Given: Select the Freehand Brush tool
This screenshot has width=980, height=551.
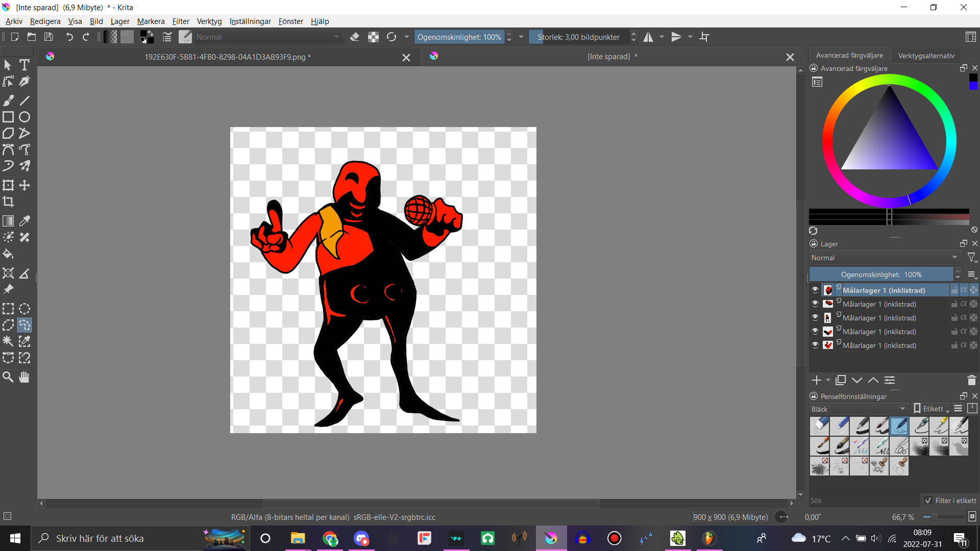Looking at the screenshot, I should (8, 101).
